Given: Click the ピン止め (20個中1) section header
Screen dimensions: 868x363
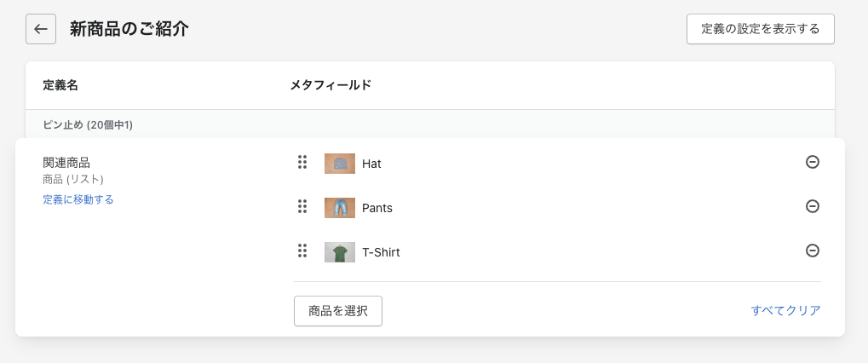Looking at the screenshot, I should (88, 124).
